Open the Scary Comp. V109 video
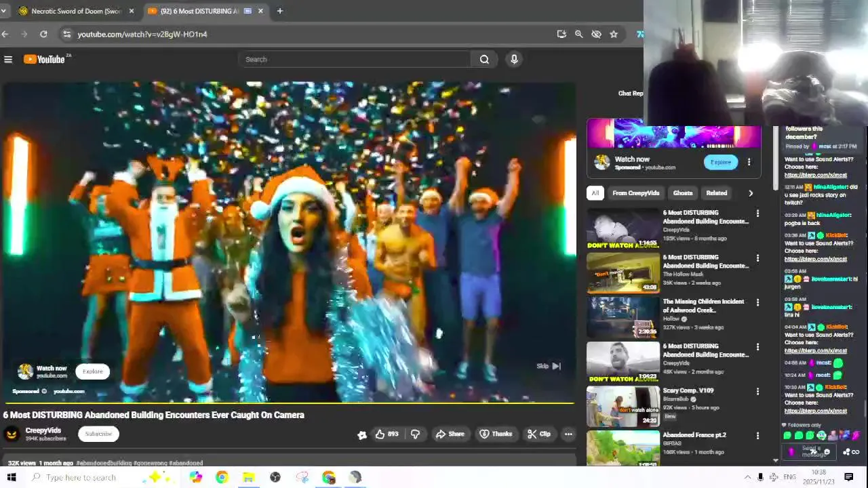 point(623,406)
